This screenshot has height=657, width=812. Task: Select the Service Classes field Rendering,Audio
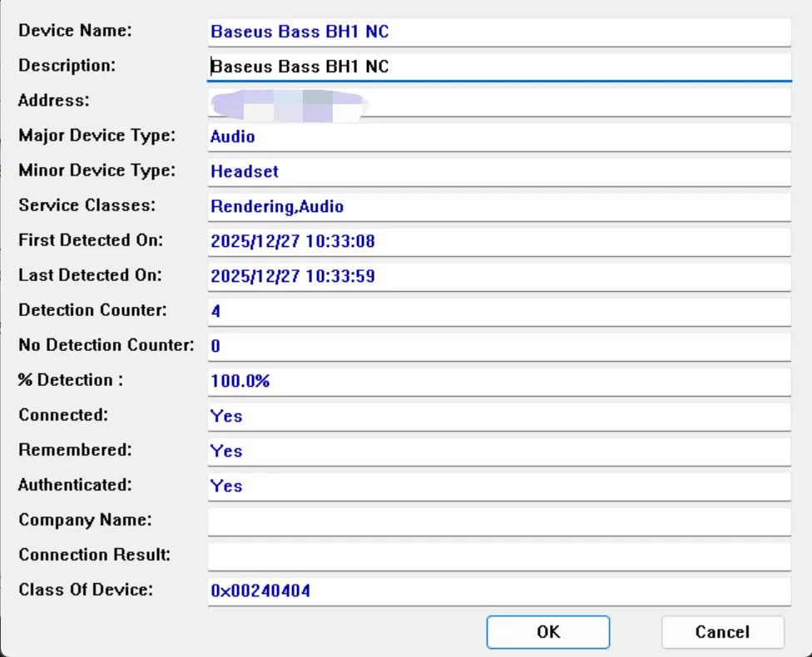click(499, 206)
